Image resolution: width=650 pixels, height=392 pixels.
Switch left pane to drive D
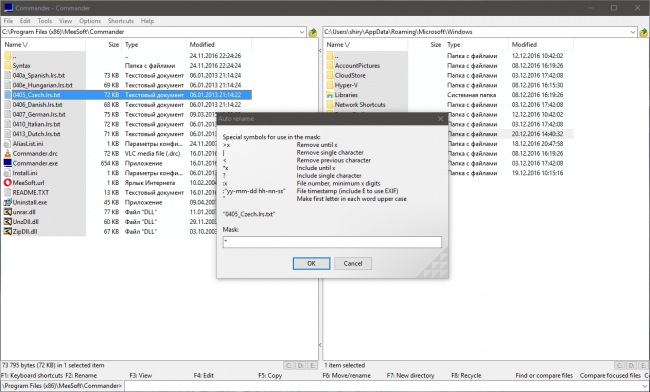click(301, 365)
